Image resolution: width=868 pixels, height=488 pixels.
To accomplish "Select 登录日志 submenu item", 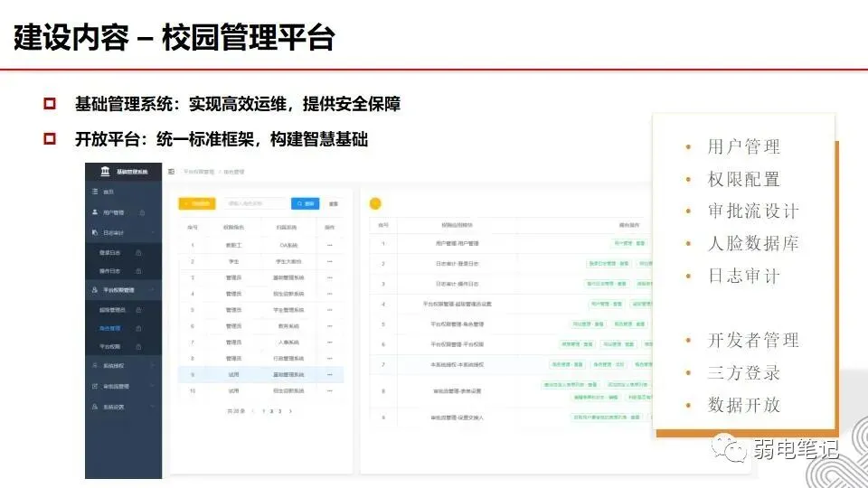I will 109,253.
